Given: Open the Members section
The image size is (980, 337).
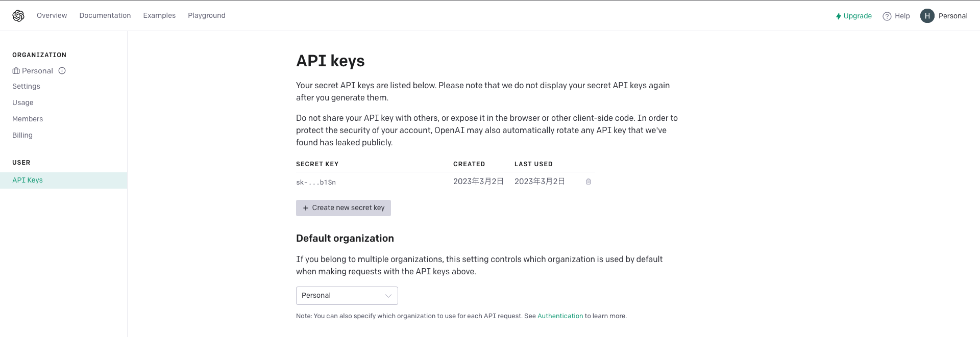Looking at the screenshot, I should [28, 119].
